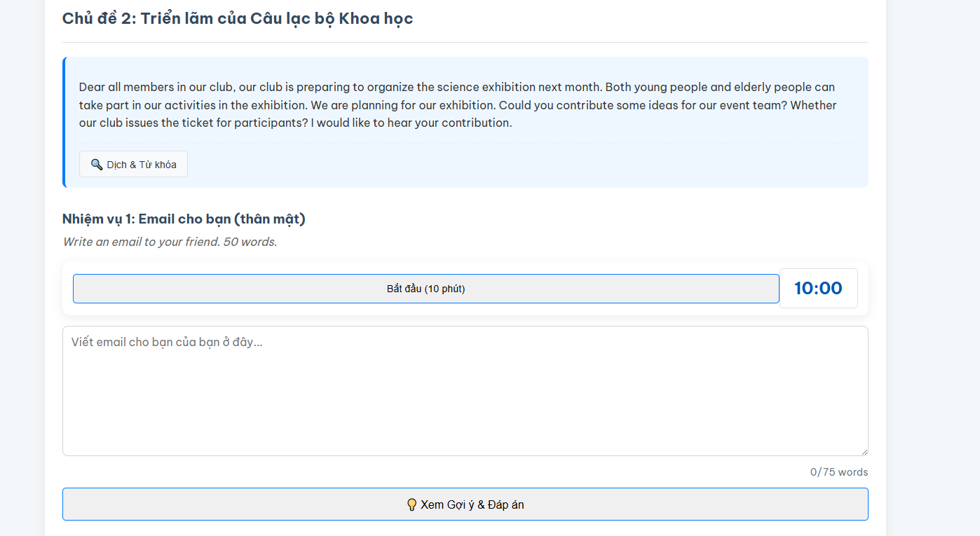This screenshot has width=980, height=536.
Task: Click the divider line under the topic heading
Action: (x=465, y=42)
